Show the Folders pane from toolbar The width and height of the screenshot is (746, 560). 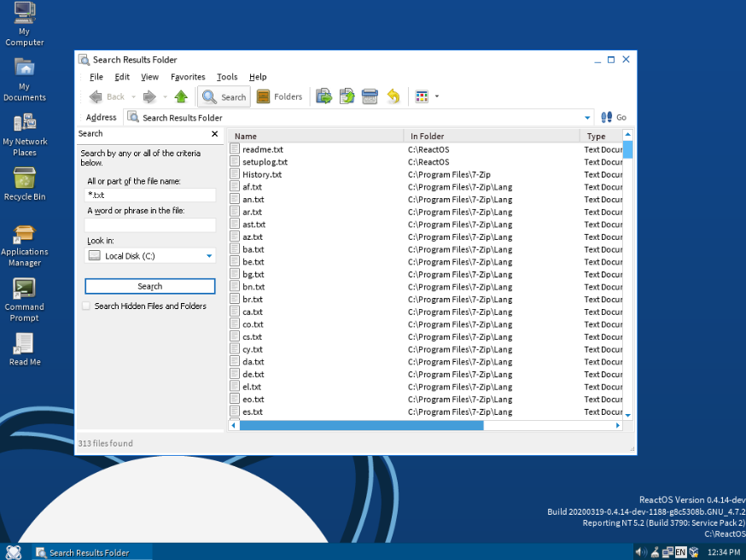pyautogui.click(x=279, y=96)
